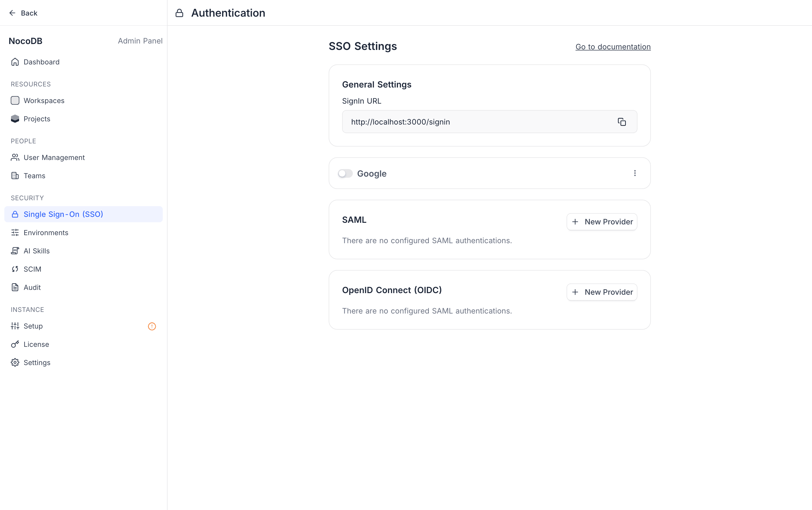
Task: Click the Admin Panel label
Action: [x=140, y=41]
